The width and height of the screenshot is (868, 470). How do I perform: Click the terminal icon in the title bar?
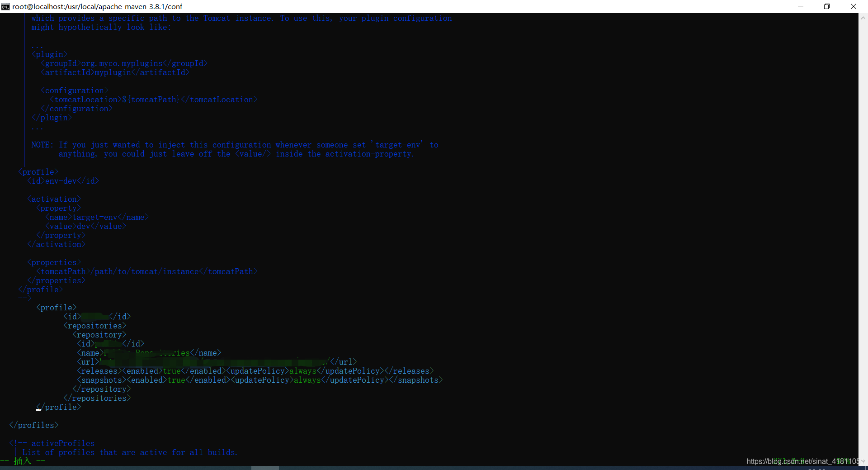(5, 6)
